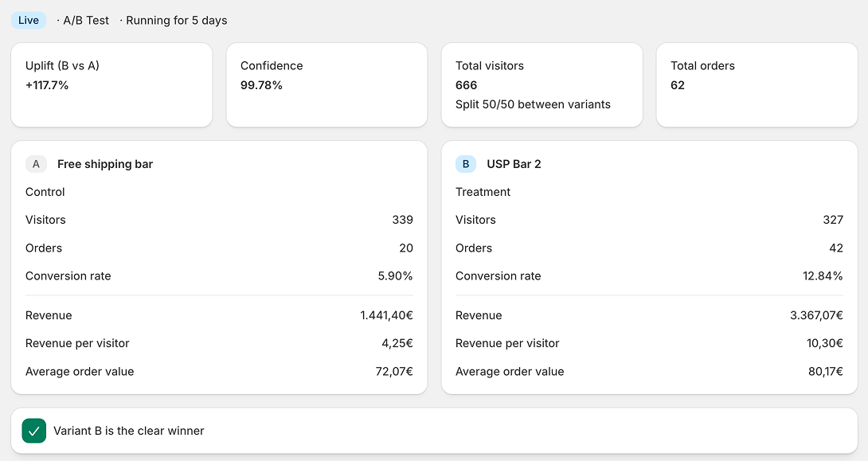
Task: Click variant A orders value 20
Action: point(406,248)
